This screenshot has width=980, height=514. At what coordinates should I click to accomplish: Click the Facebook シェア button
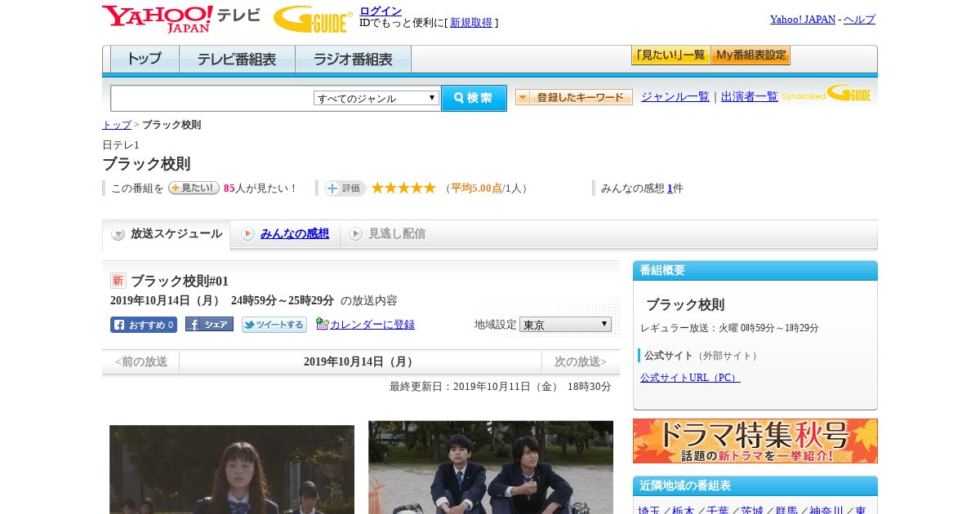pos(209,324)
